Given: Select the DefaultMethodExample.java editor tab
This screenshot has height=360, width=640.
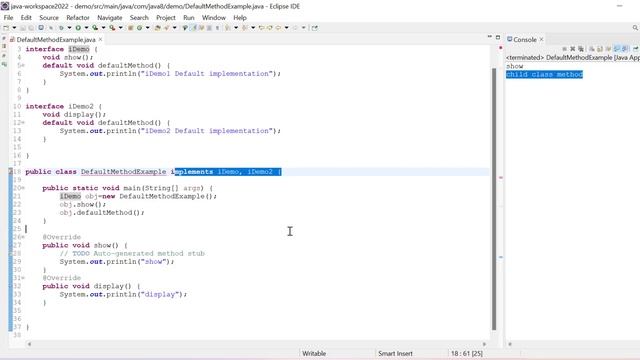Looking at the screenshot, I should (x=56, y=40).
